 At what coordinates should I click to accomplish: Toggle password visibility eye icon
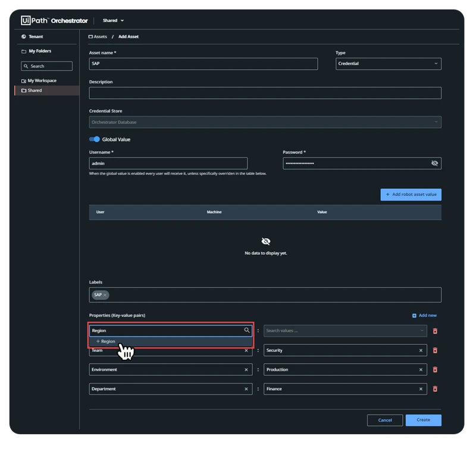click(x=434, y=163)
